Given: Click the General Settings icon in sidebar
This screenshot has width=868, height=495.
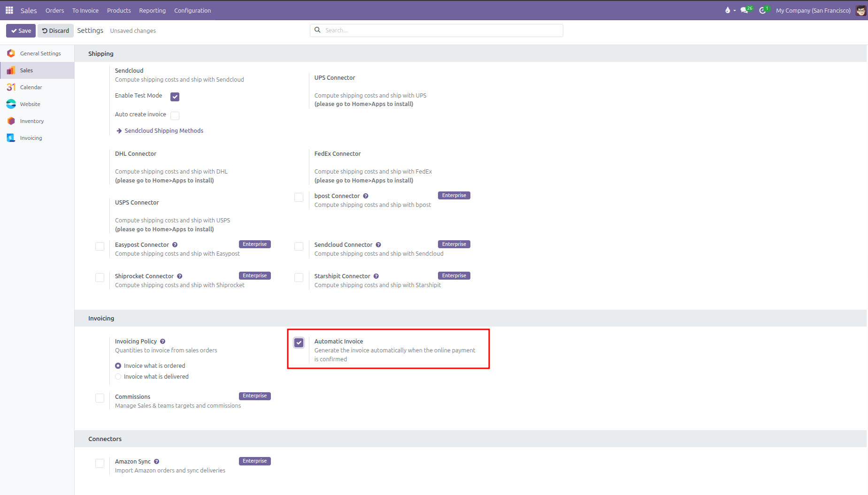Looking at the screenshot, I should [x=11, y=53].
